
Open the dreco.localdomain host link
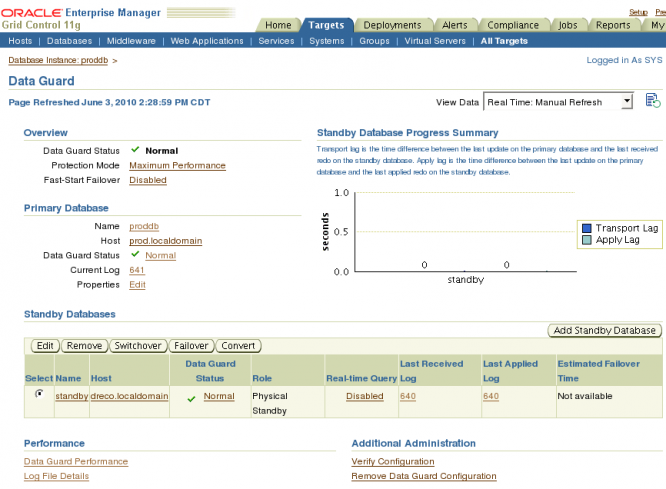click(x=130, y=396)
